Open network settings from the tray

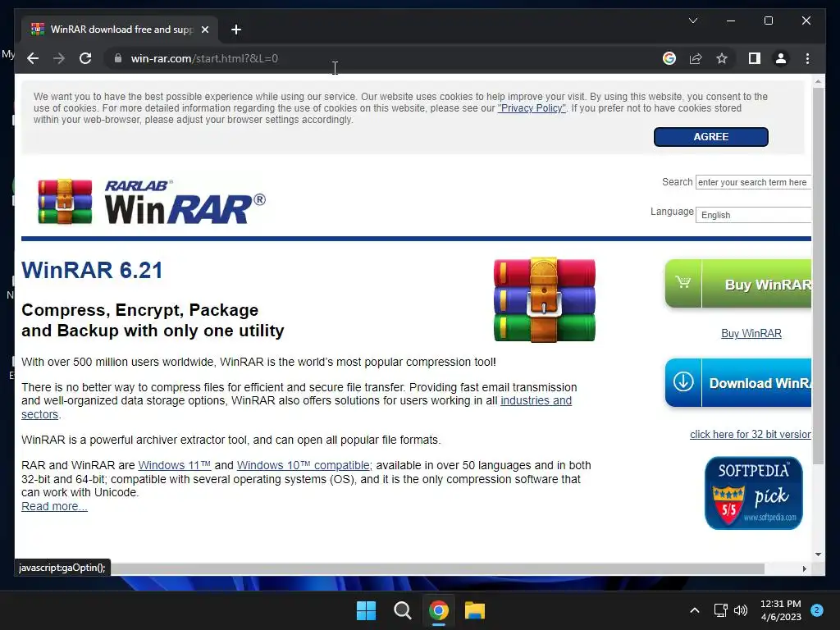pos(720,610)
